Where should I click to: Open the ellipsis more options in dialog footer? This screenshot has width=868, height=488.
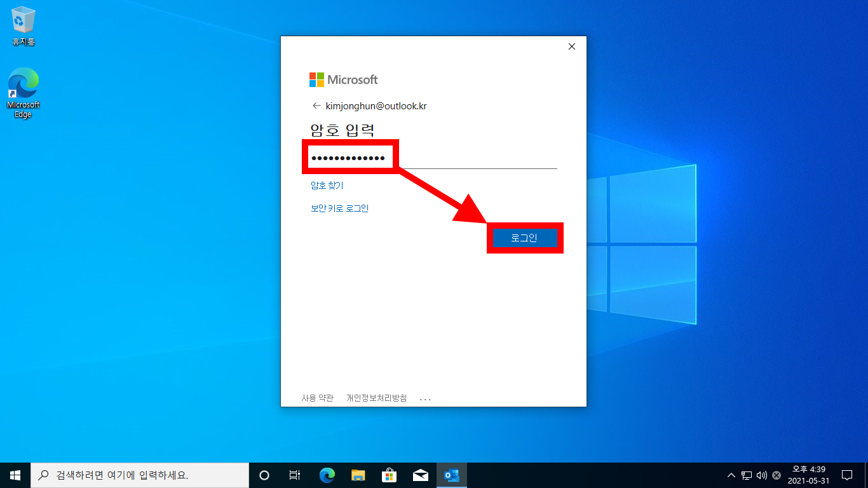click(x=425, y=399)
